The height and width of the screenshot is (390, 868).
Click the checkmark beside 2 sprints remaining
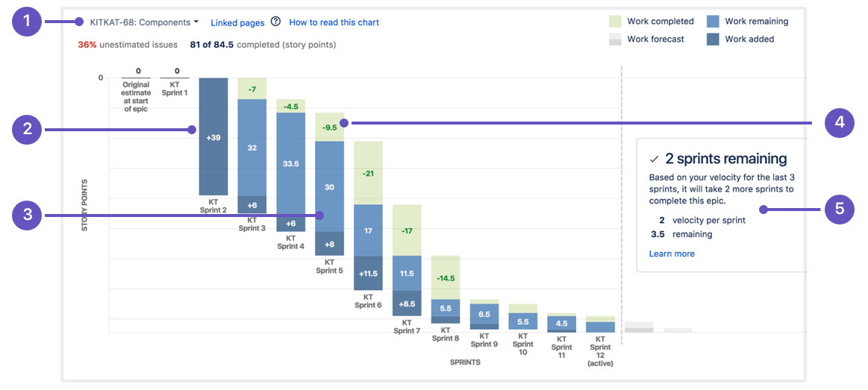point(655,159)
